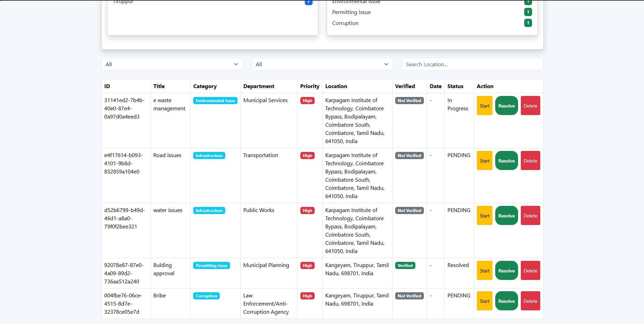The width and height of the screenshot is (644, 324).
Task: Click the Permitting Issue badge in table
Action: (212, 266)
